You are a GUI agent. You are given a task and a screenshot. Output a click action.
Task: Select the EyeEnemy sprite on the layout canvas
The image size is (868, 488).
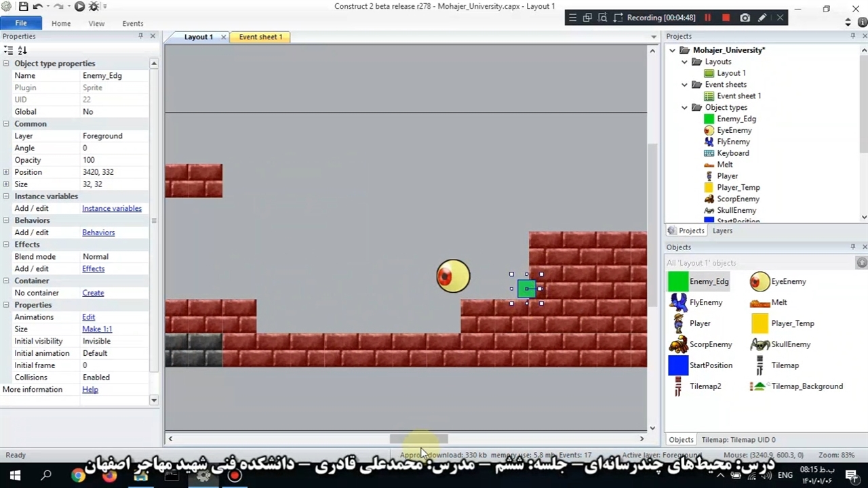click(x=453, y=277)
